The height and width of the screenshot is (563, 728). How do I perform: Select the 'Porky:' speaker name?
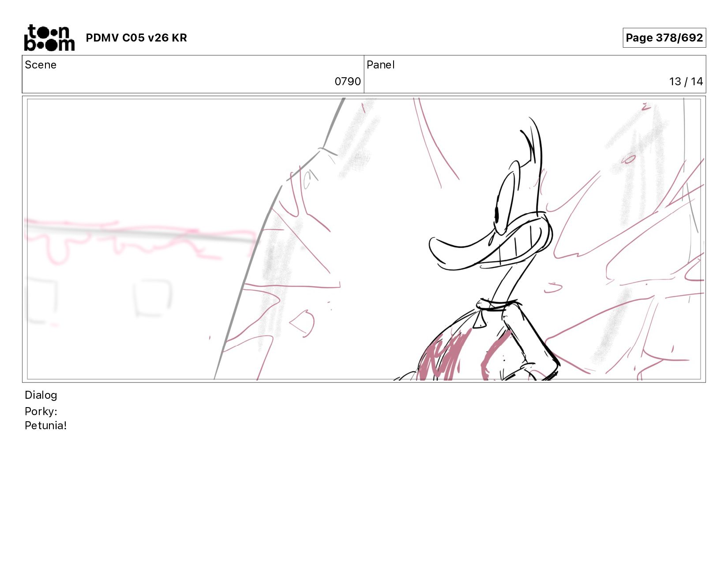41,412
